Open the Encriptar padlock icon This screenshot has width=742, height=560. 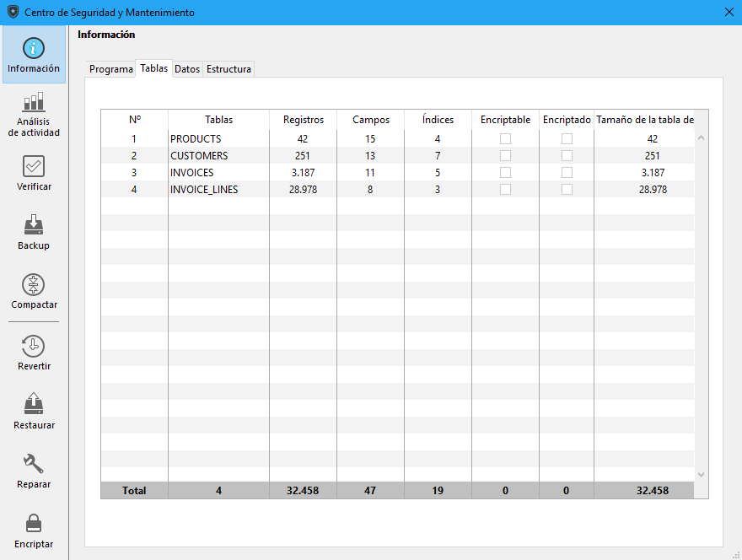[x=34, y=524]
